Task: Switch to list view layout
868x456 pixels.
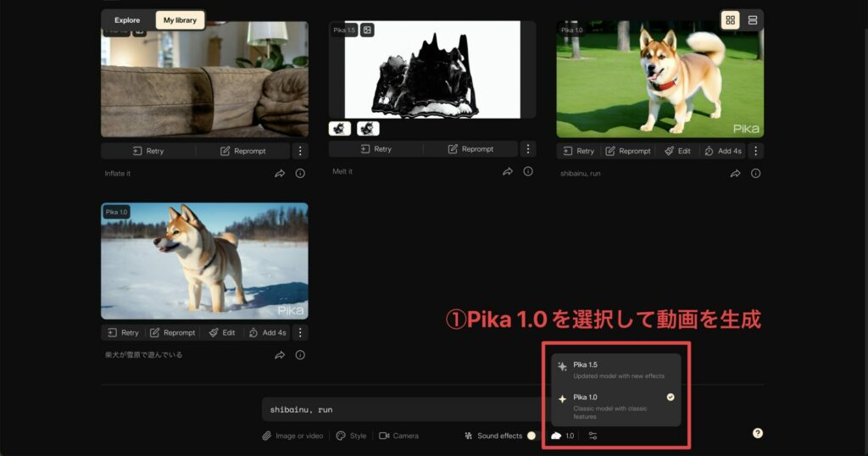Action: 753,20
